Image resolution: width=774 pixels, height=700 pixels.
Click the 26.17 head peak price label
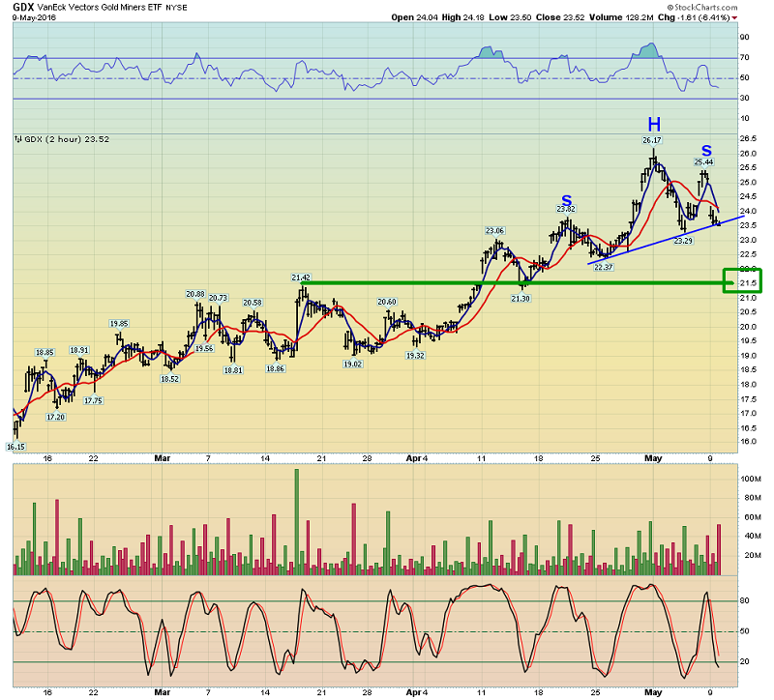[x=651, y=140]
